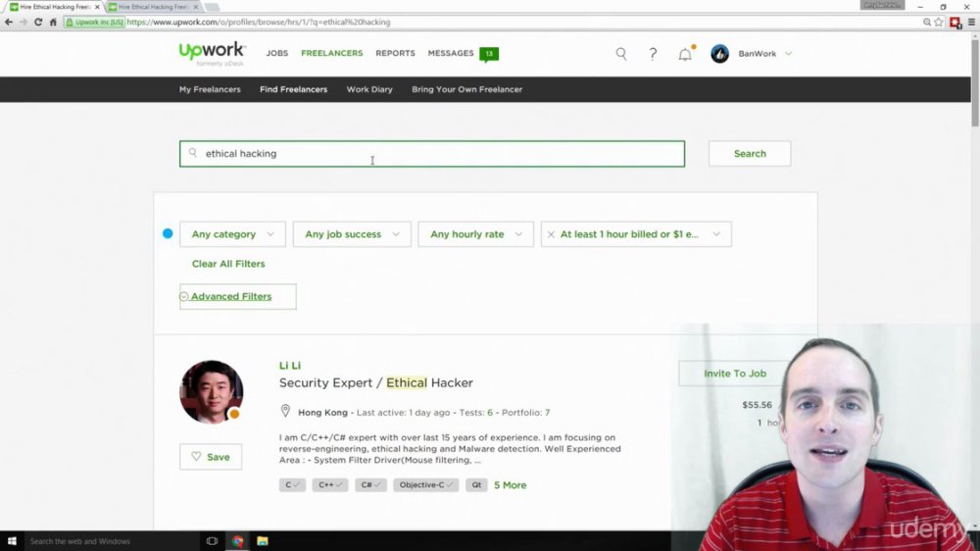Open File Explorer from the taskbar
The width and height of the screenshot is (980, 551).
[263, 541]
